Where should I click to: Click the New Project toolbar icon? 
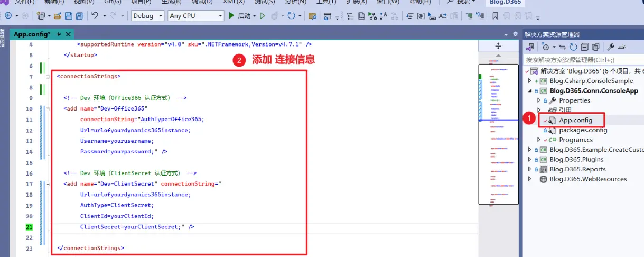coord(41,16)
